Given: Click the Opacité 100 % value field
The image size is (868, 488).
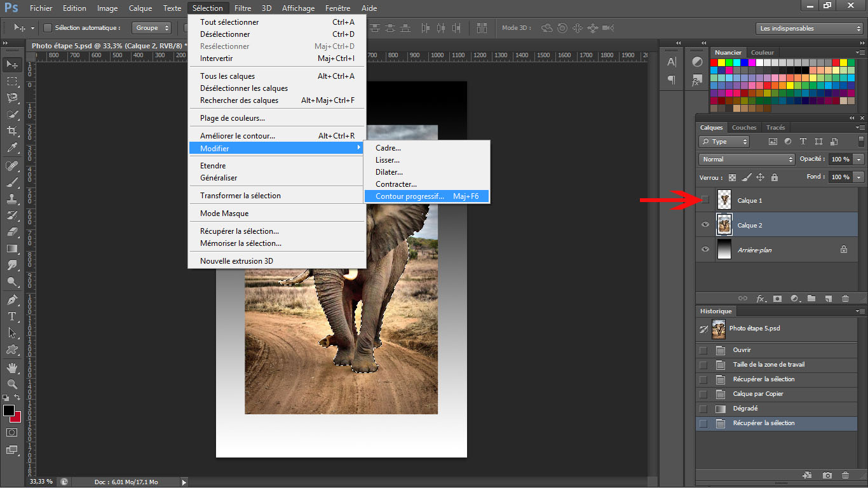Looking at the screenshot, I should pyautogui.click(x=840, y=159).
